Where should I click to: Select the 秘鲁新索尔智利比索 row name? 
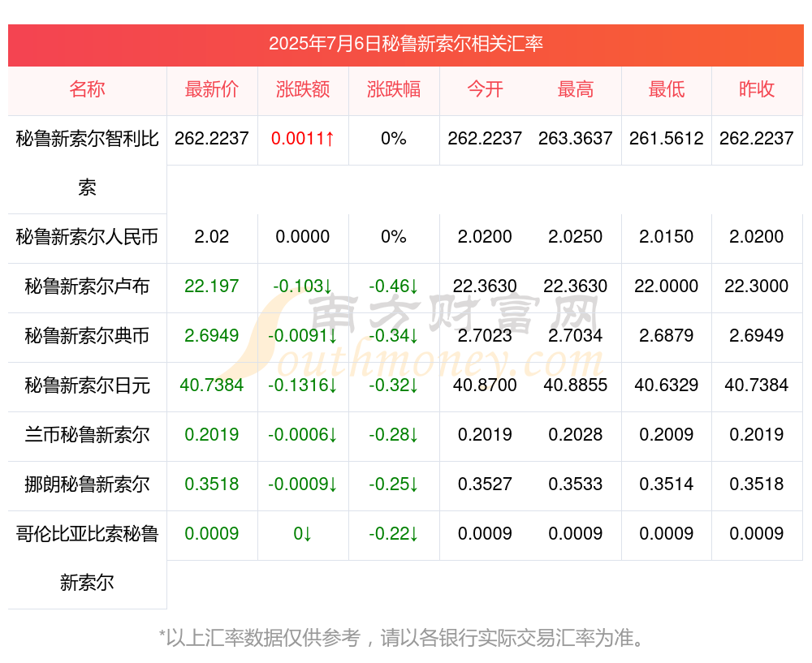87,163
